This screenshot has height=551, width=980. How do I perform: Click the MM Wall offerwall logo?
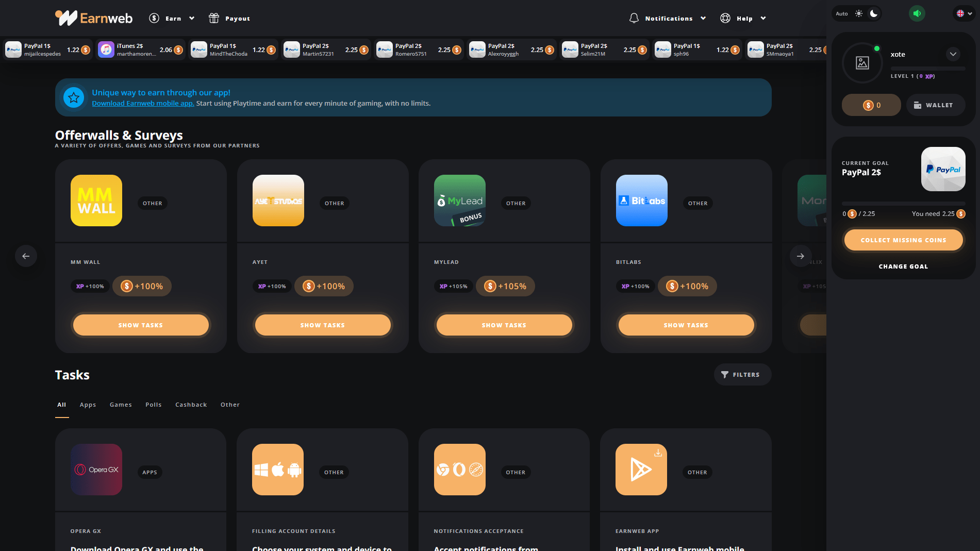tap(96, 201)
